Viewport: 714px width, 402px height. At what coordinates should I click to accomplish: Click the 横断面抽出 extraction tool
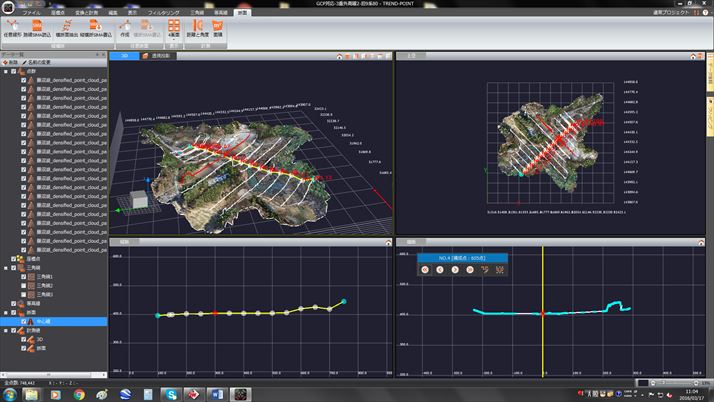(x=66, y=28)
